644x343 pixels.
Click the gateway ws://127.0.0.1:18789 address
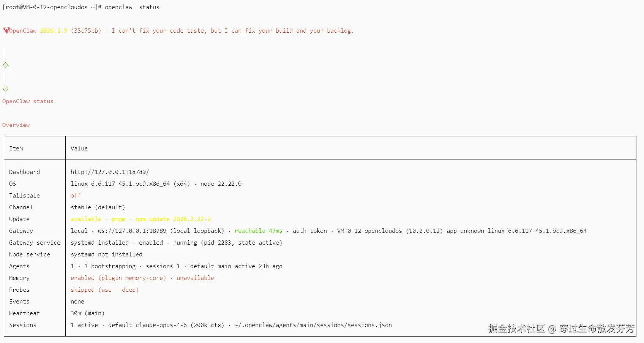(132, 231)
